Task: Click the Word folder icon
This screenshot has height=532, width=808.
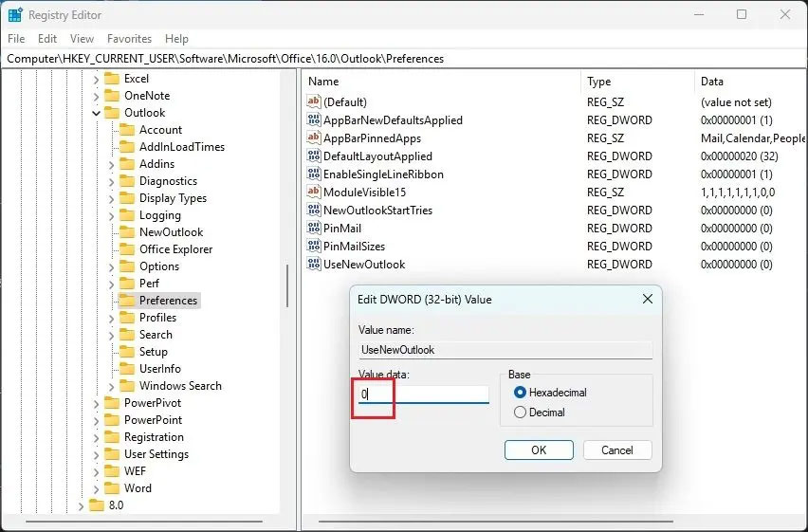Action: click(111, 487)
